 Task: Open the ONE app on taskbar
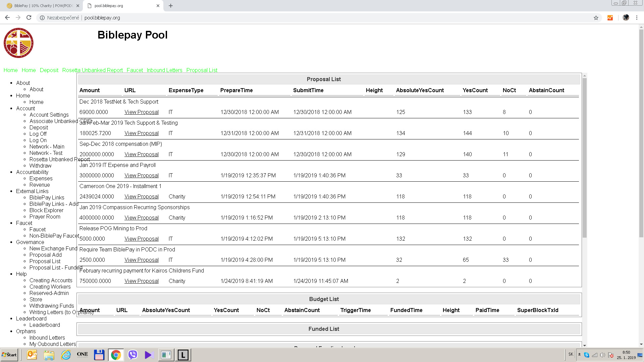tap(83, 354)
